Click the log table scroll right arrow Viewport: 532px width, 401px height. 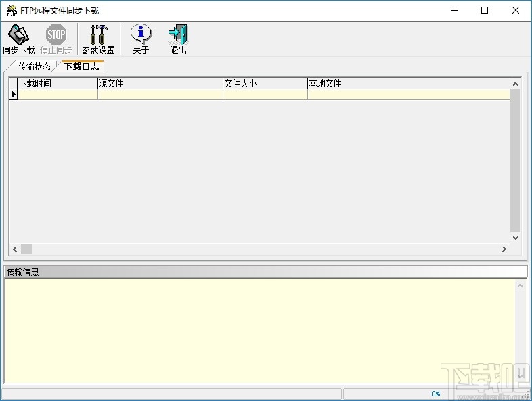[x=504, y=249]
